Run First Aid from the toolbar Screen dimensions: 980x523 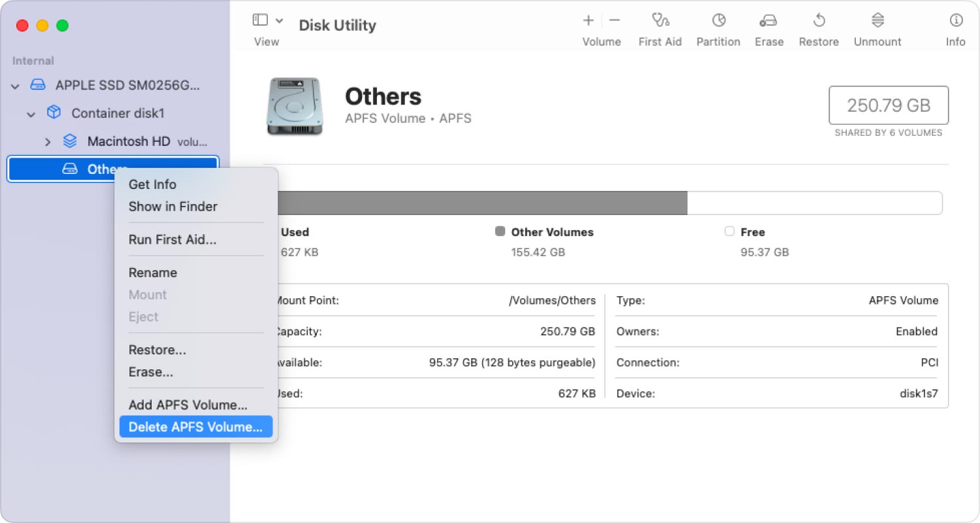pyautogui.click(x=660, y=20)
